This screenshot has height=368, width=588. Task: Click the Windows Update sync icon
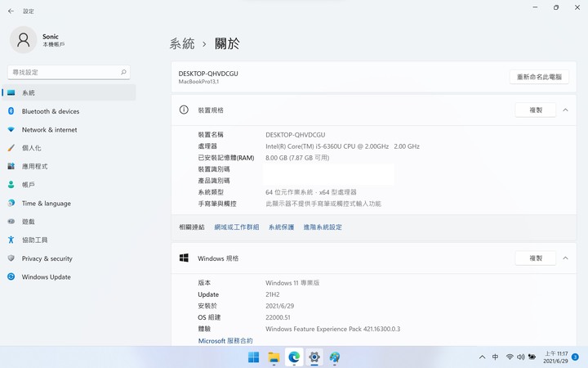click(x=11, y=276)
